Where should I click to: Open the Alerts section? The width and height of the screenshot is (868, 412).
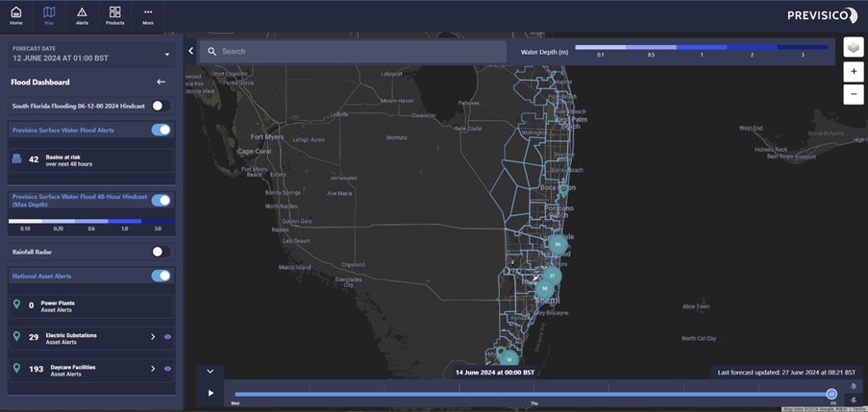(x=82, y=16)
